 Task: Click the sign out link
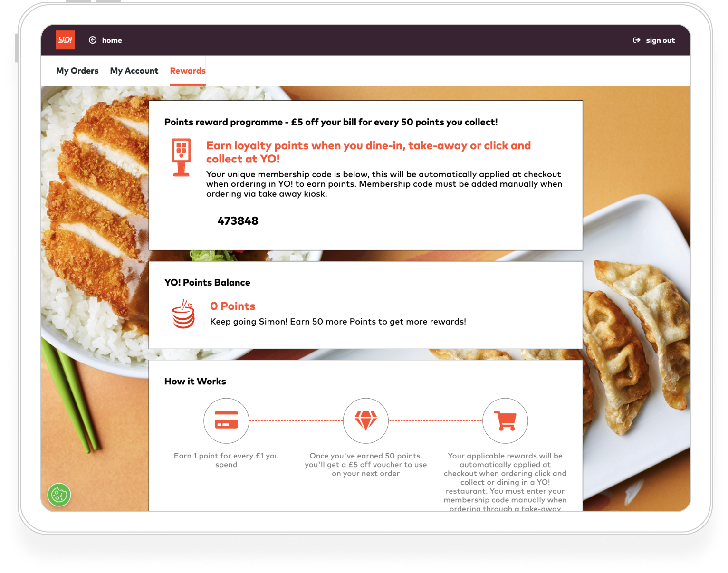(x=660, y=40)
